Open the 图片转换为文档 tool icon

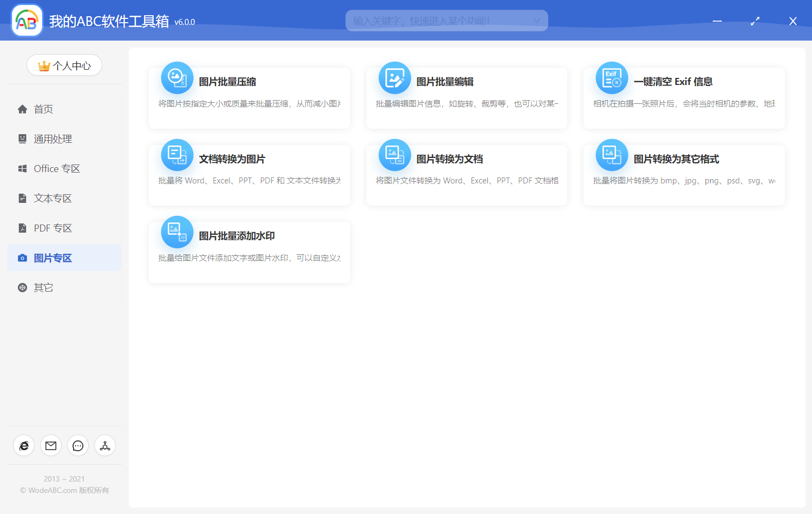coord(395,155)
